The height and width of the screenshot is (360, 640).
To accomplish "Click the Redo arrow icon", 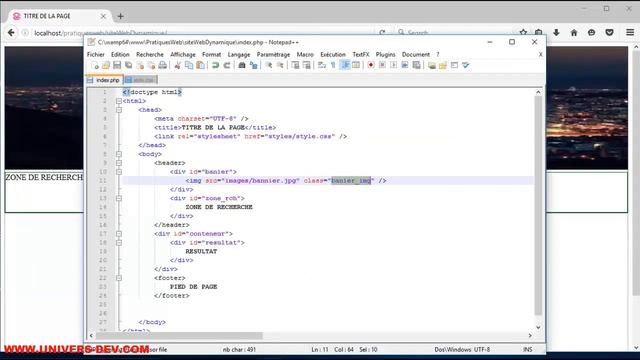I will [227, 65].
